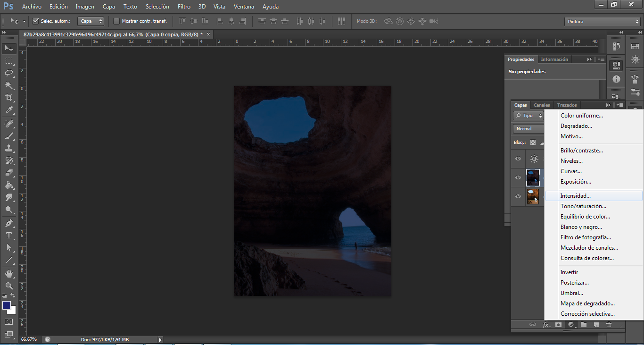The width and height of the screenshot is (644, 345).
Task: Select the Clone Stamp tool
Action: pyautogui.click(x=9, y=148)
